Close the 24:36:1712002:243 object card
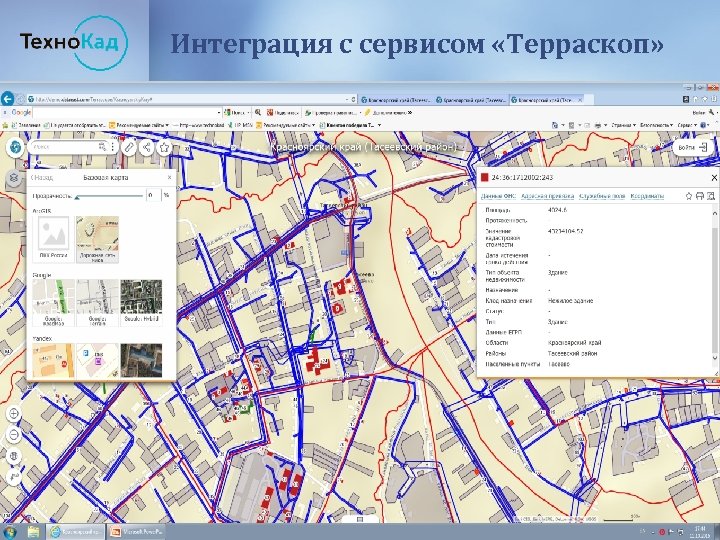Screen dimensions: 720x540 [x=714, y=177]
